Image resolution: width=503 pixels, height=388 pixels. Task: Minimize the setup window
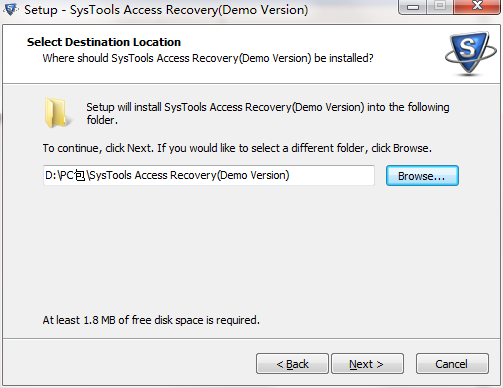tap(412, 7)
